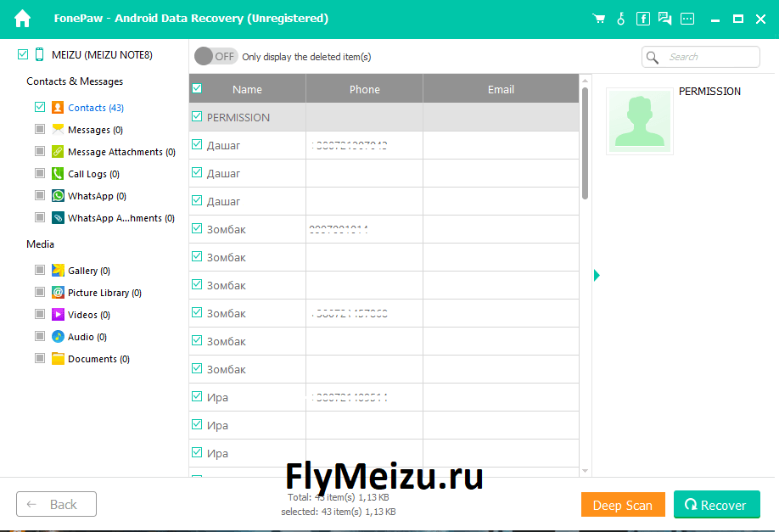The width and height of the screenshot is (779, 532).
Task: Check the Audio category checkbox
Action: (x=40, y=336)
